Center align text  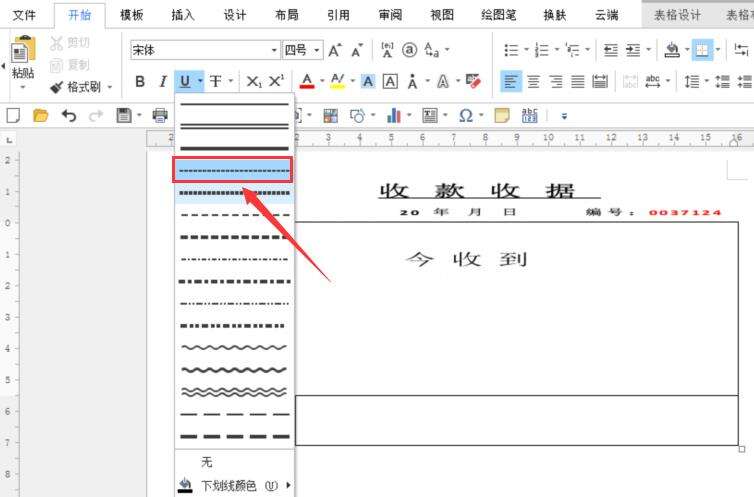(533, 82)
